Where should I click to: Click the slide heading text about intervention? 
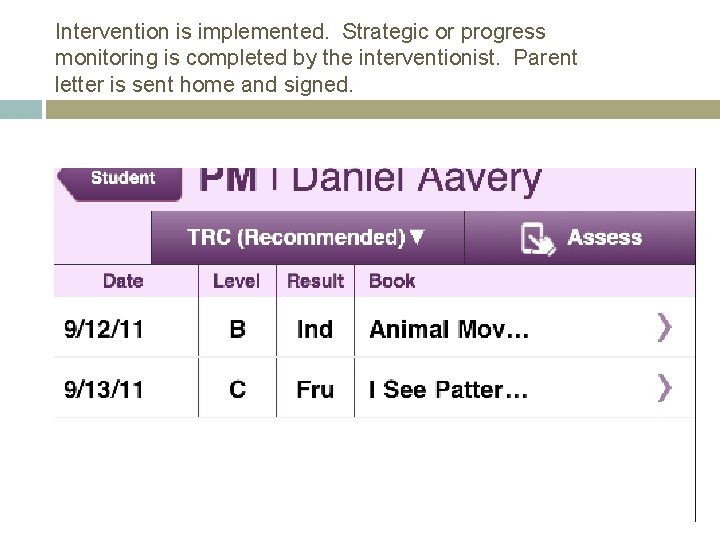(x=316, y=58)
